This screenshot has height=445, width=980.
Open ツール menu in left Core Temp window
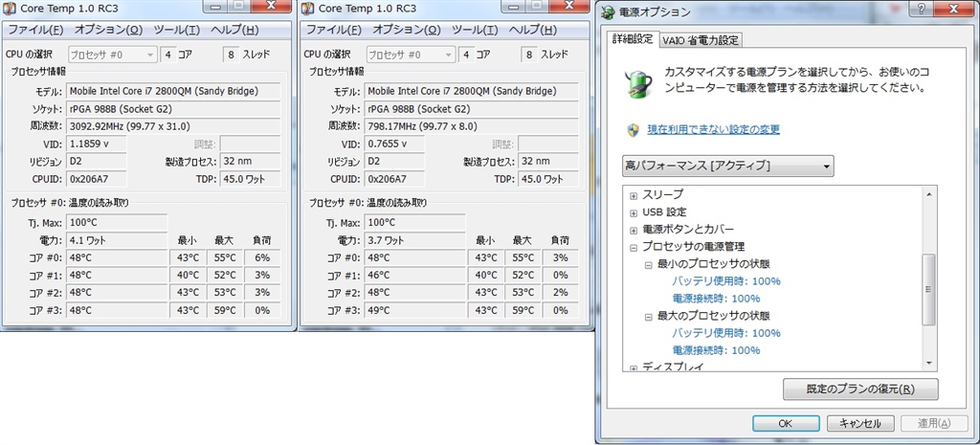click(177, 30)
